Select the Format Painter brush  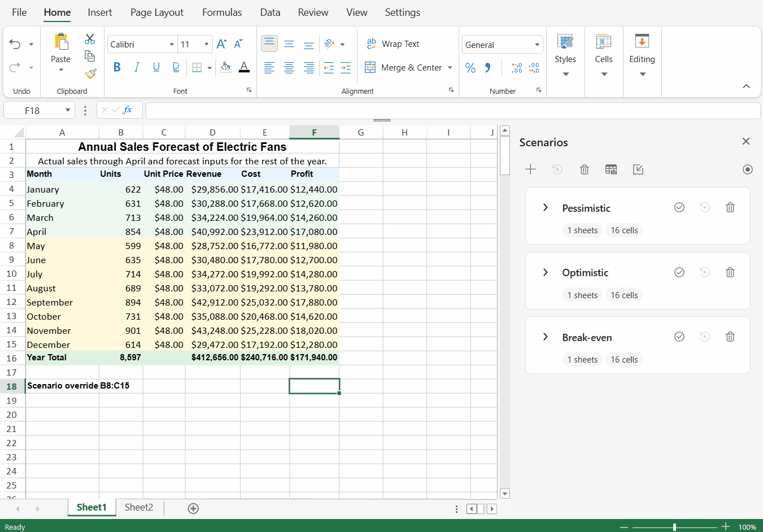[90, 73]
